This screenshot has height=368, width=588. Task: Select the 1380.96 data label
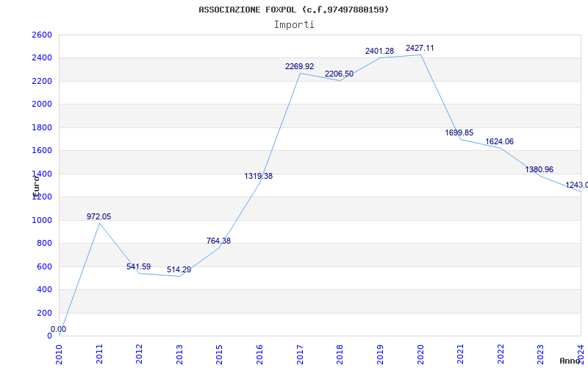click(539, 169)
